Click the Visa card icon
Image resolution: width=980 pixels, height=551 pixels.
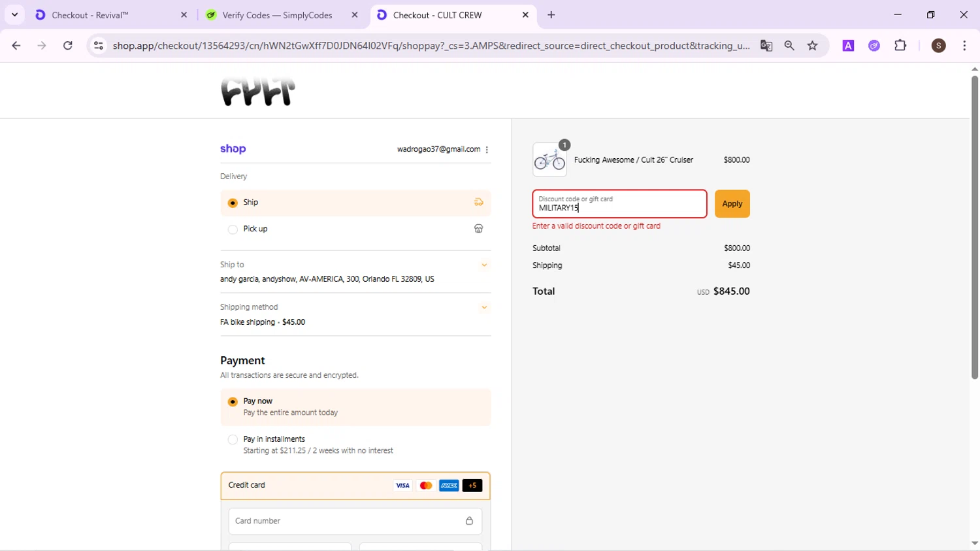click(402, 486)
